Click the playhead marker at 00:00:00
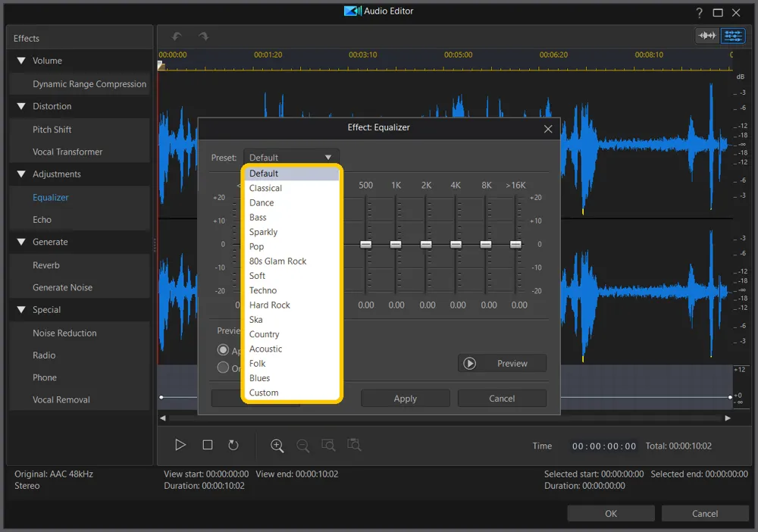758x532 pixels. [x=161, y=66]
